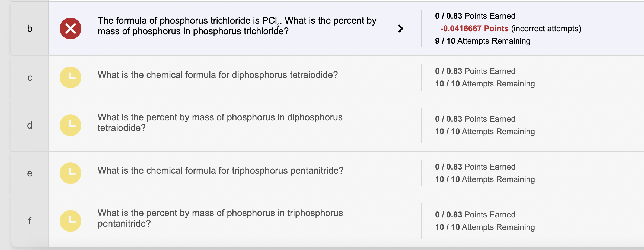The width and height of the screenshot is (644, 250).
Task: Select the part f row label
Action: [30, 221]
